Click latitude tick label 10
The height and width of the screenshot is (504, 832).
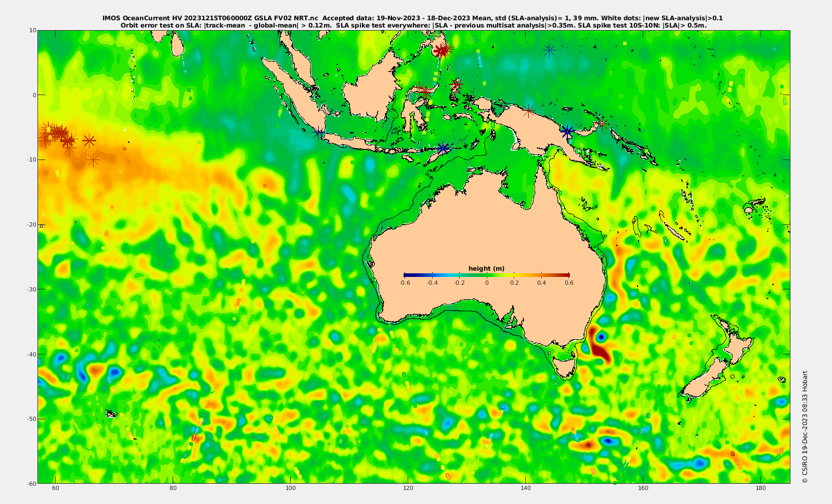[x=33, y=30]
